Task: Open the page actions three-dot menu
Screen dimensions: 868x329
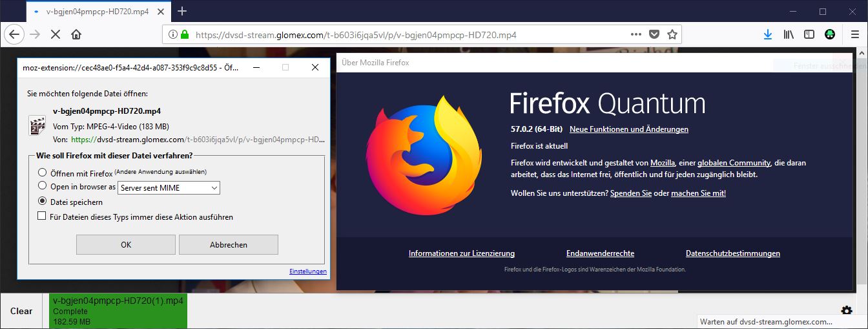Action: point(635,35)
